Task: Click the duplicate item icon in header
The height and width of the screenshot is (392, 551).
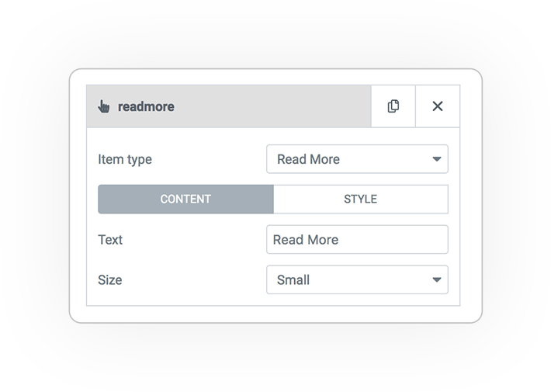Action: coord(393,106)
